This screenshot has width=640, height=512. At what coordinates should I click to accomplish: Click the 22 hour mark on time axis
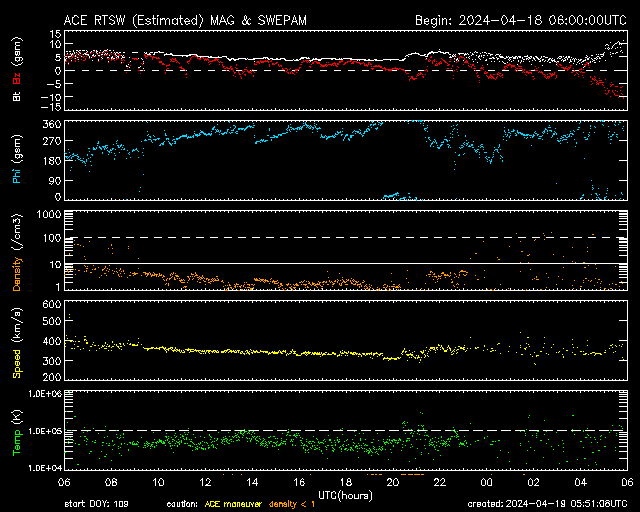pyautogui.click(x=439, y=482)
